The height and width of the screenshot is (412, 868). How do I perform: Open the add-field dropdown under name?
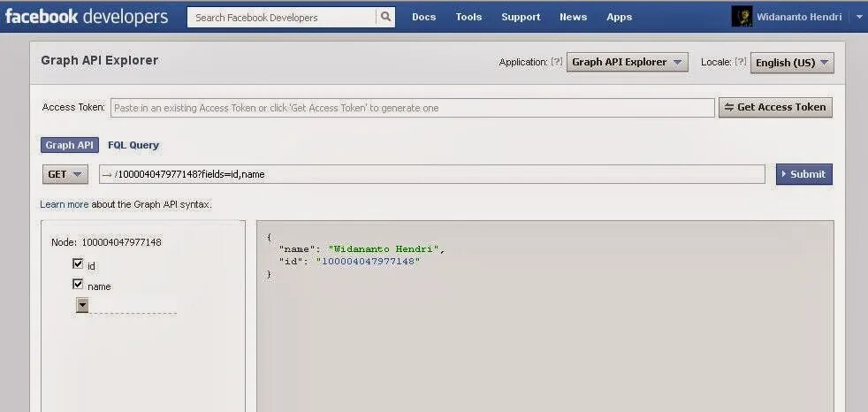click(82, 305)
